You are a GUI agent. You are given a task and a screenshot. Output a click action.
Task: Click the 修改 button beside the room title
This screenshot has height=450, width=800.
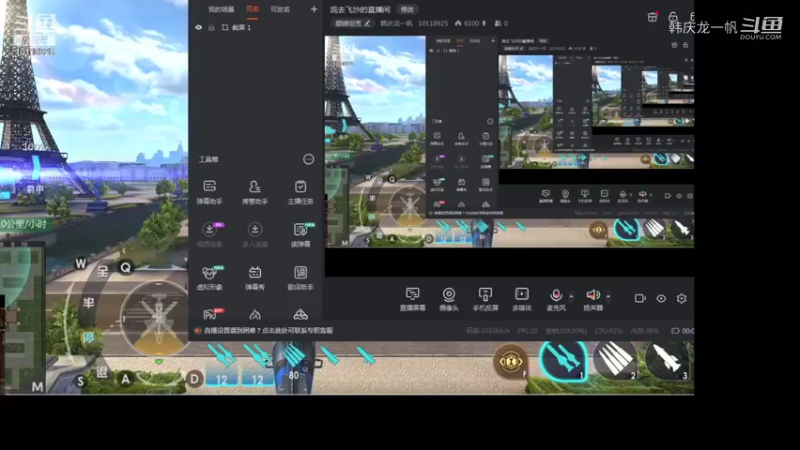[407, 9]
